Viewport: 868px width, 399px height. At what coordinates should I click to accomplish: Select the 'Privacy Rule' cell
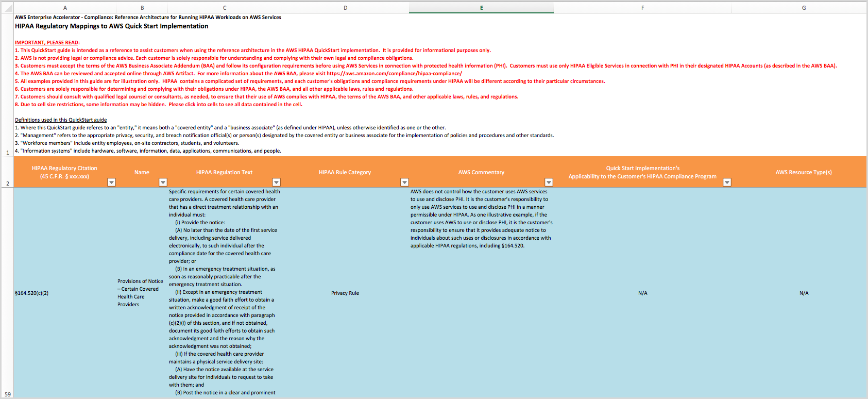(345, 293)
